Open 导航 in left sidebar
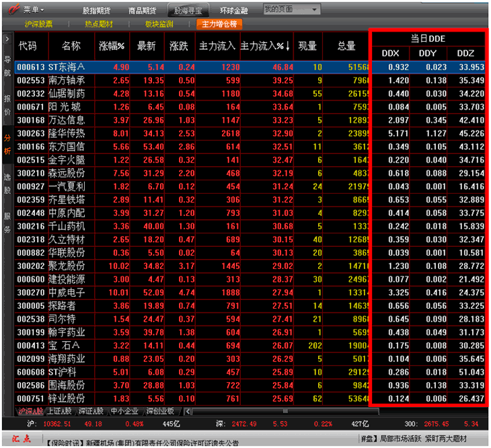491x448 pixels. pyautogui.click(x=7, y=66)
